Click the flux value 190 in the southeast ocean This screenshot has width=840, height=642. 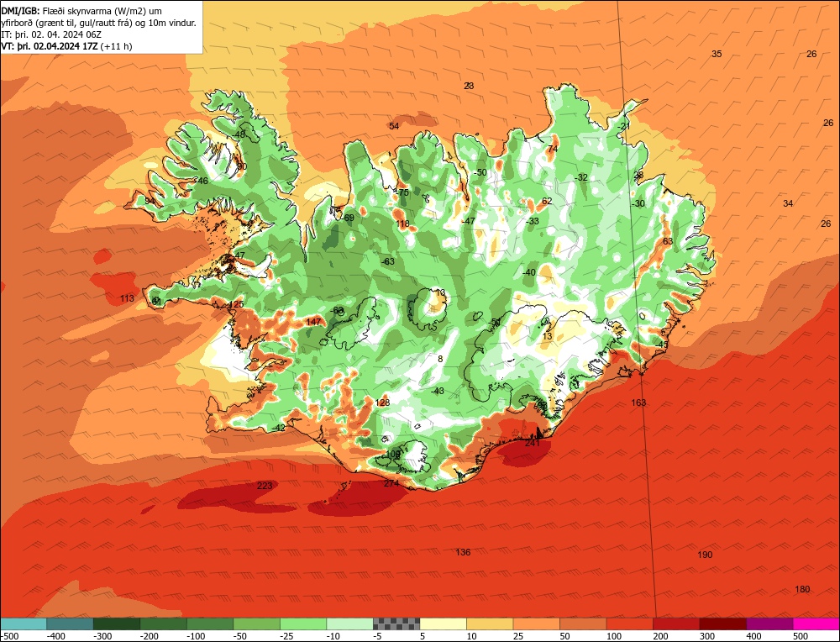pos(705,554)
